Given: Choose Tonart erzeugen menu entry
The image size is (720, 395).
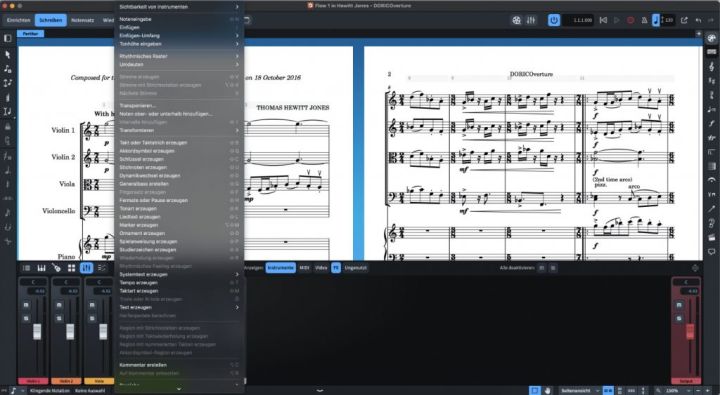Looking at the screenshot, I should (179, 209).
